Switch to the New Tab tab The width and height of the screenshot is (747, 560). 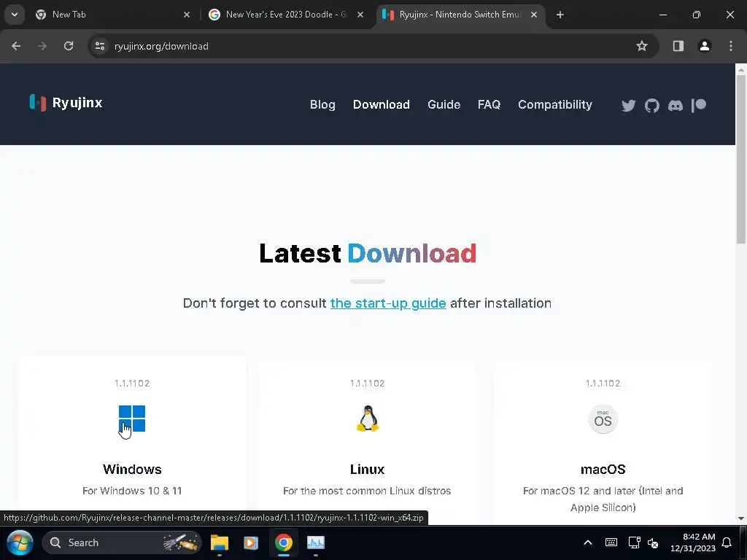point(113,15)
